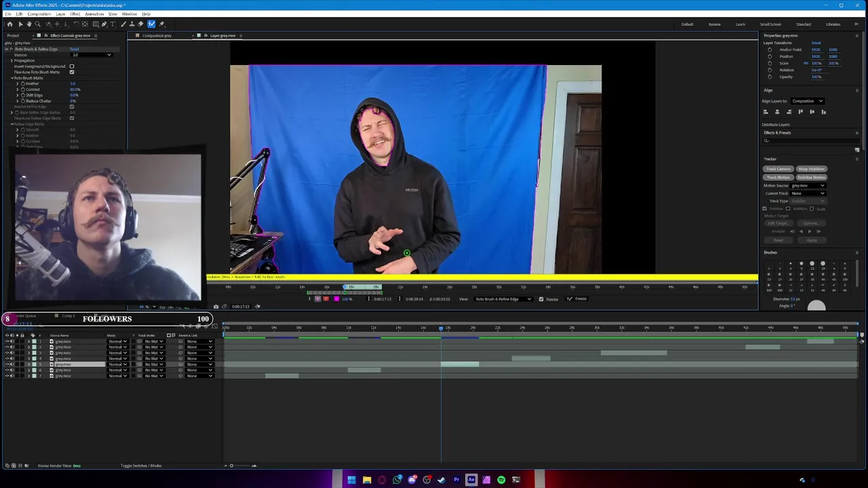Open the Effect menu
The height and width of the screenshot is (488, 868).
tap(75, 14)
